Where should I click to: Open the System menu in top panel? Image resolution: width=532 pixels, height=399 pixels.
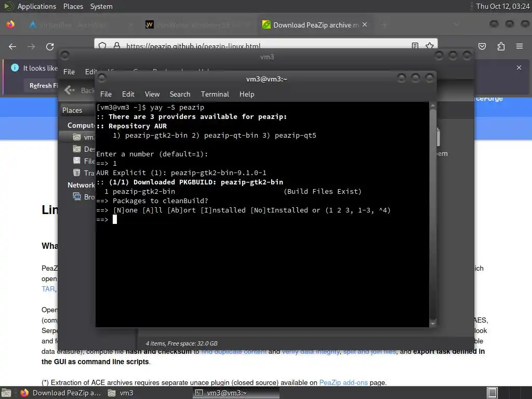[101, 6]
